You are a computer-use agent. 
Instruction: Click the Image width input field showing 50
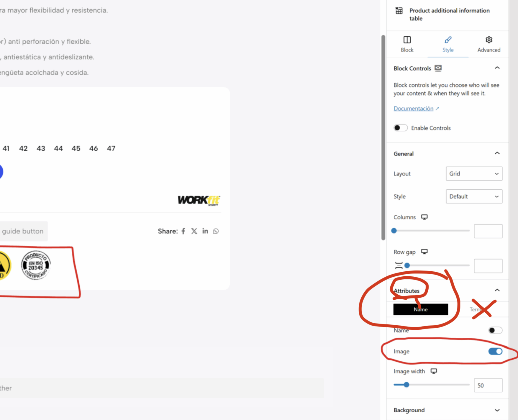click(x=488, y=385)
